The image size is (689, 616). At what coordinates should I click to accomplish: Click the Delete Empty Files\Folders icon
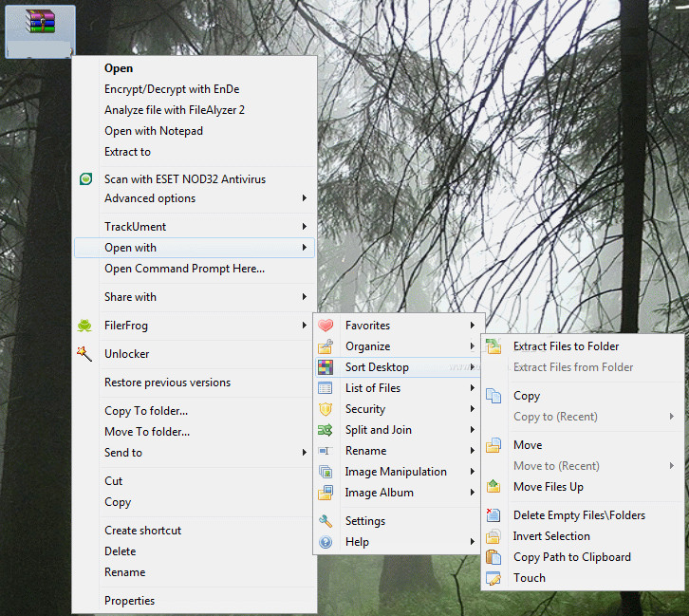click(x=493, y=515)
